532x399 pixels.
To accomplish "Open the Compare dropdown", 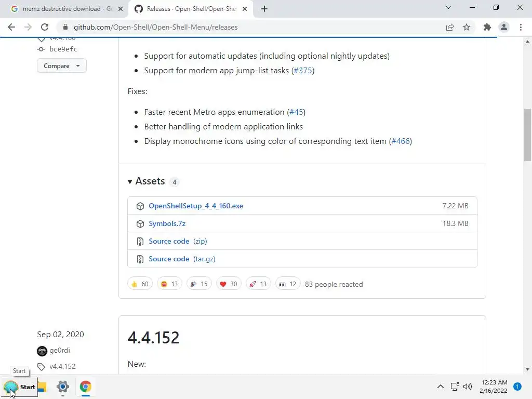I will click(61, 66).
